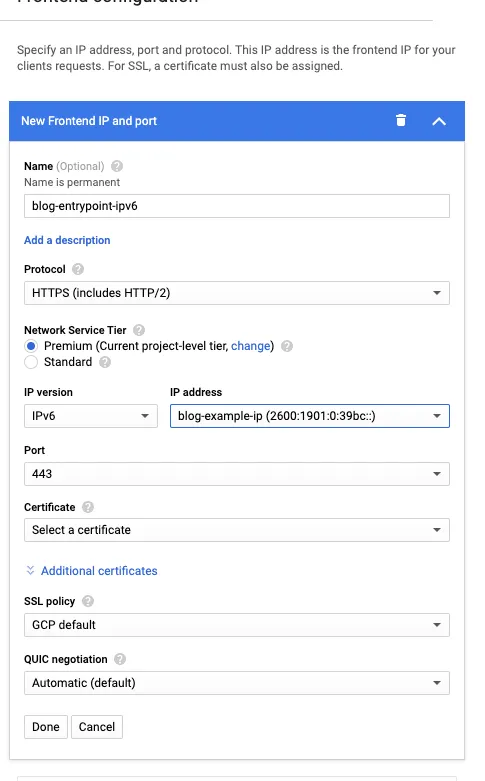Click the change link for project-level tier
The height and width of the screenshot is (781, 485).
250,346
